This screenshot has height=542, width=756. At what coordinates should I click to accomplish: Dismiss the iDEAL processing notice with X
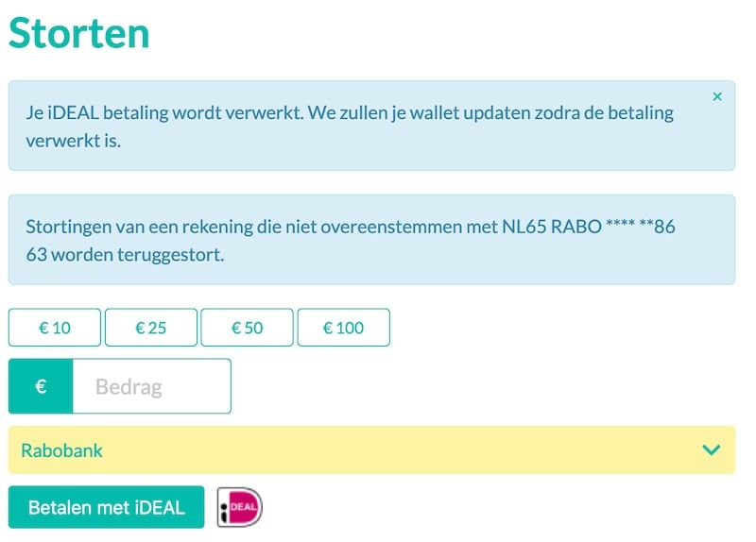[x=717, y=97]
